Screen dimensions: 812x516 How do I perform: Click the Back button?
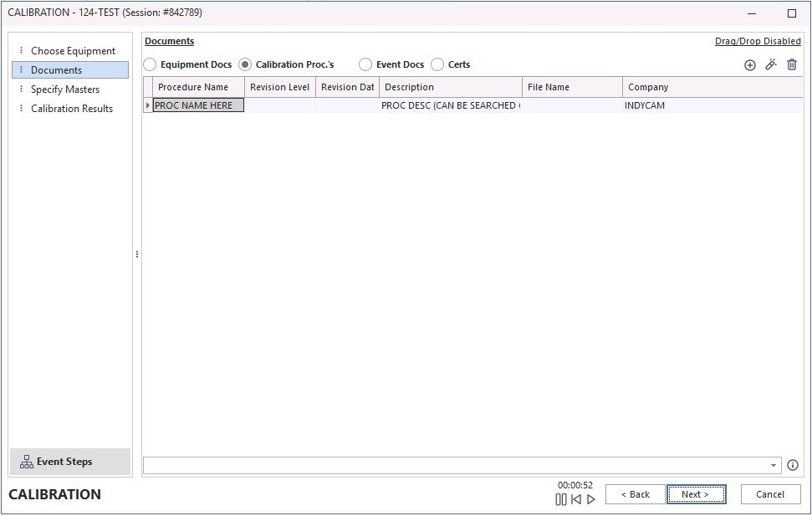[635, 494]
